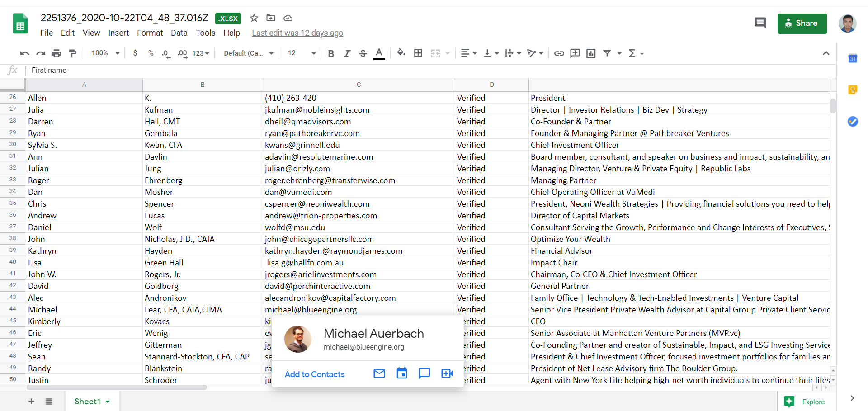Click Add to Contacts for Michael Auerbach

point(314,374)
